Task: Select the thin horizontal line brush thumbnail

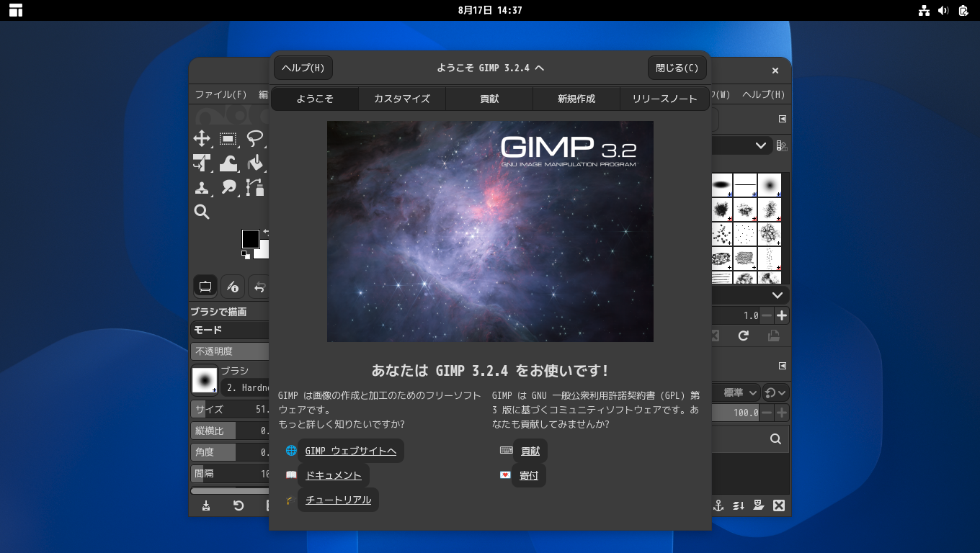Action: click(745, 185)
